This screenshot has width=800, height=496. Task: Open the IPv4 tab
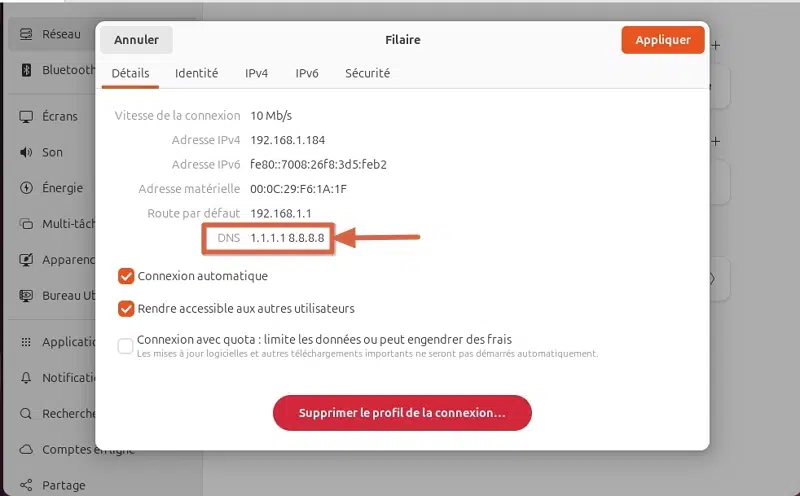[256, 73]
